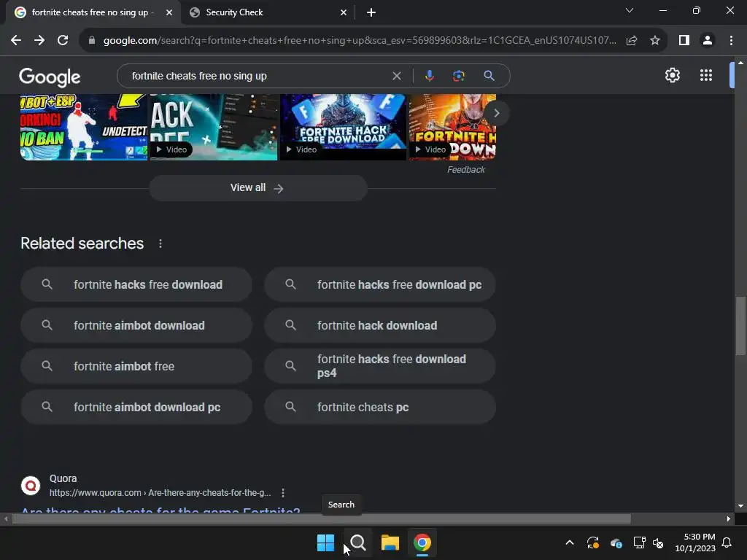Click the horizontal scrollbar thumb
The width and height of the screenshot is (747, 560).
[321, 518]
